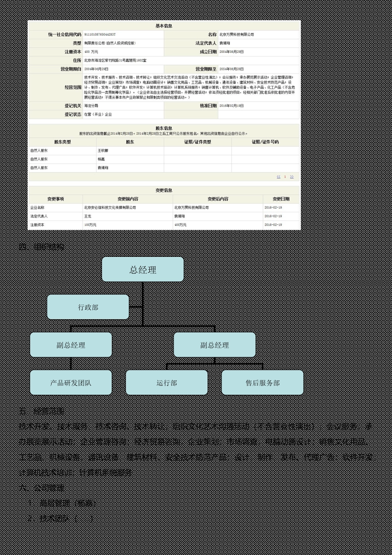Click former legal representative 王龙
This screenshot has width=392, height=555.
coord(88,216)
